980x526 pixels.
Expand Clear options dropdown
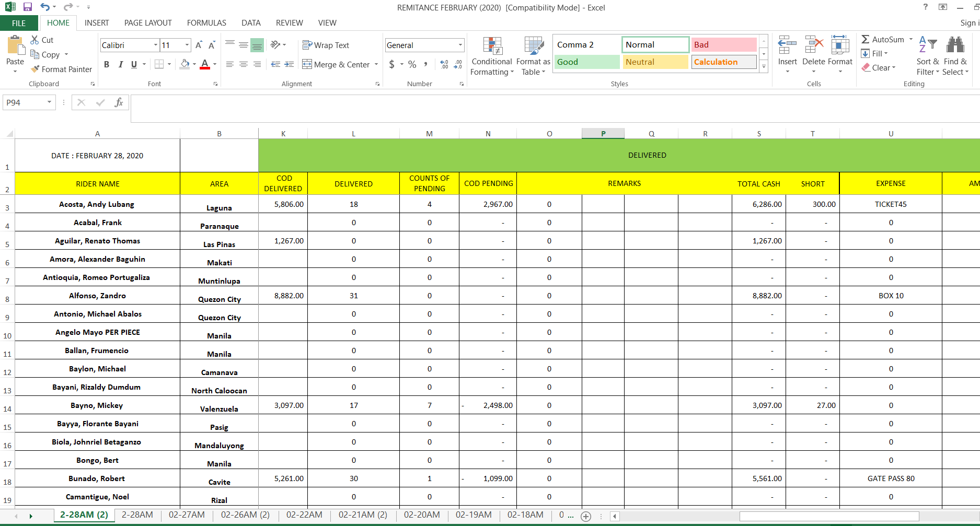[894, 68]
